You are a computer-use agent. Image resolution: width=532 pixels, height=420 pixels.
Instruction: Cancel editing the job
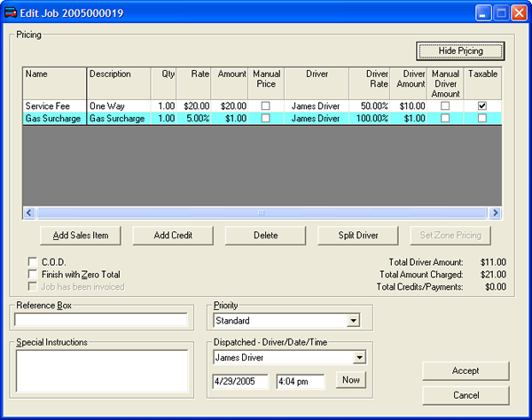pos(465,394)
